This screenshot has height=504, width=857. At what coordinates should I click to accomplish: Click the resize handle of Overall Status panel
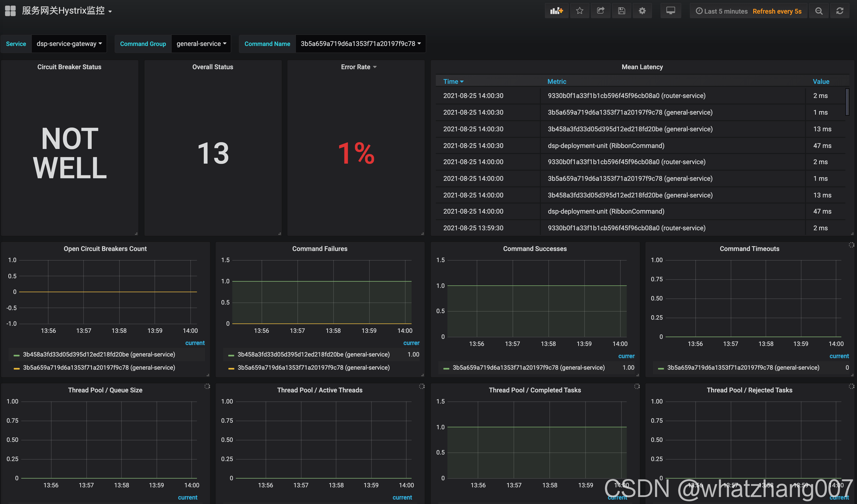click(x=280, y=234)
